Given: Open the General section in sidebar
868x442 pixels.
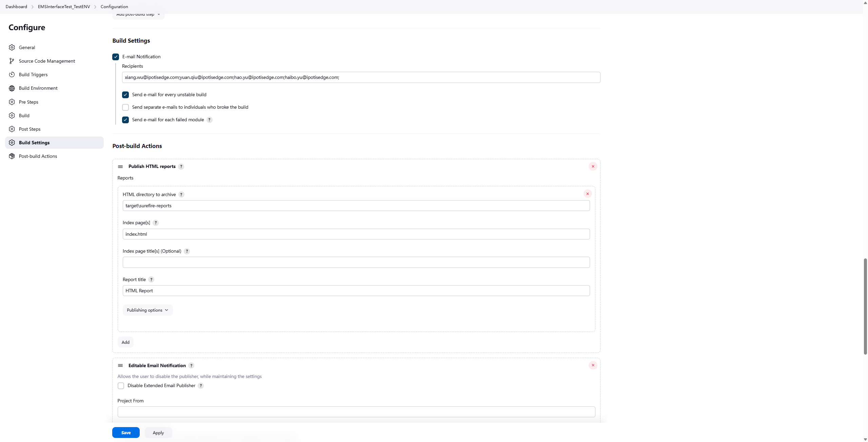Looking at the screenshot, I should (27, 47).
